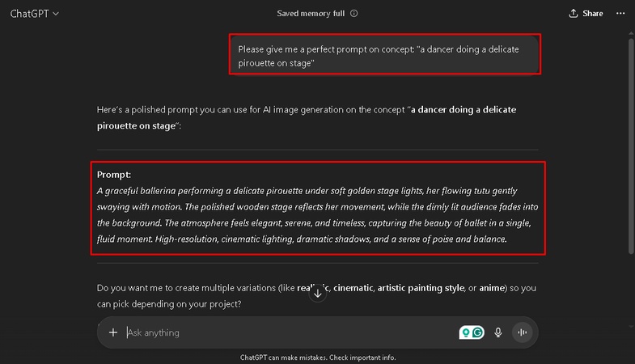This screenshot has width=635, height=364.
Task: Click the bold Prompt: heading
Action: (x=114, y=175)
